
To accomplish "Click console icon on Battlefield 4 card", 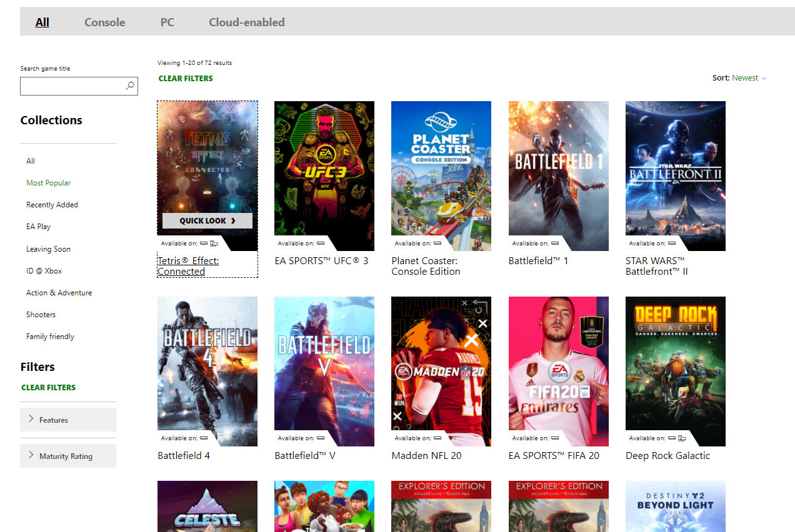I will [x=204, y=438].
